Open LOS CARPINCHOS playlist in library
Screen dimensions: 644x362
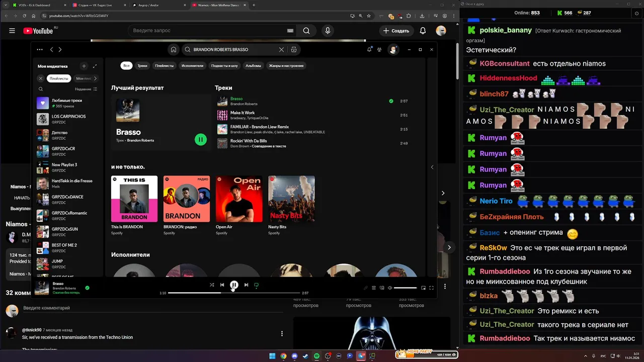(67, 119)
